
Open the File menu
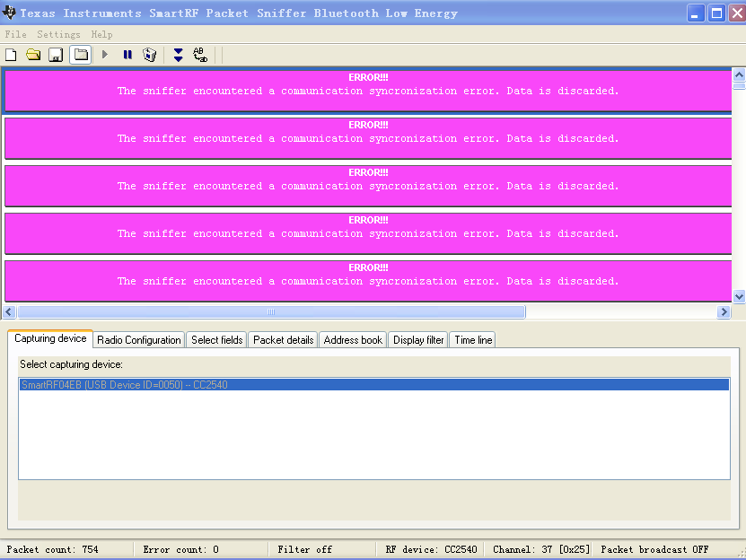(x=15, y=34)
